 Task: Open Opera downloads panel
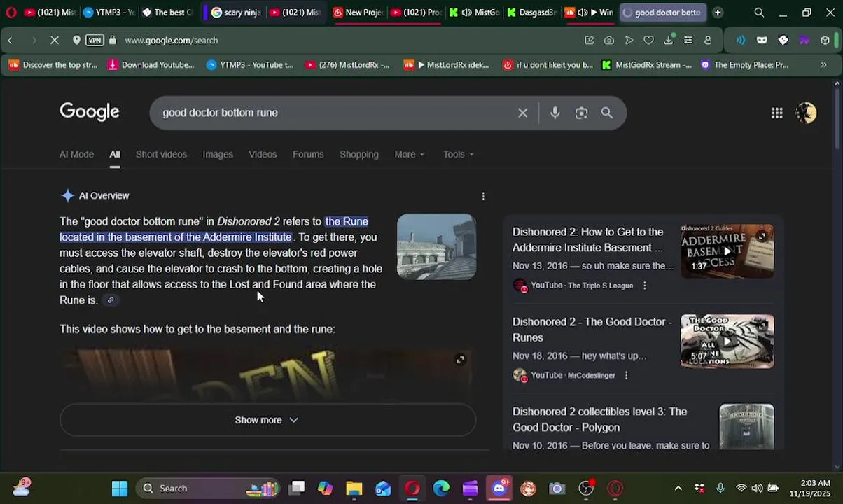669,41
